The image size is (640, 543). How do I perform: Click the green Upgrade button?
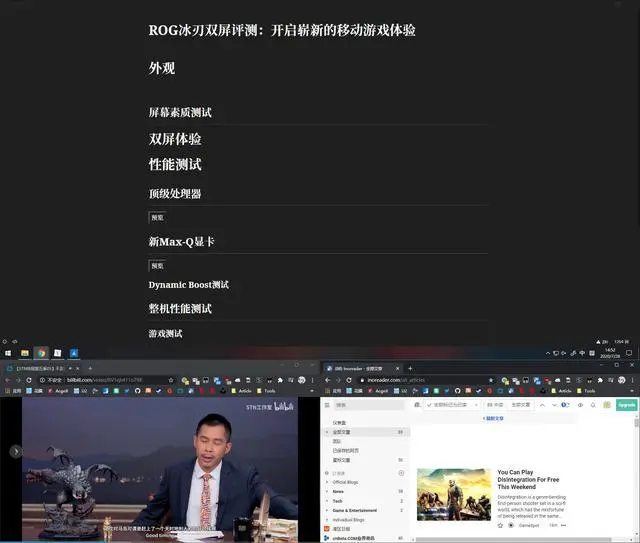(626, 405)
